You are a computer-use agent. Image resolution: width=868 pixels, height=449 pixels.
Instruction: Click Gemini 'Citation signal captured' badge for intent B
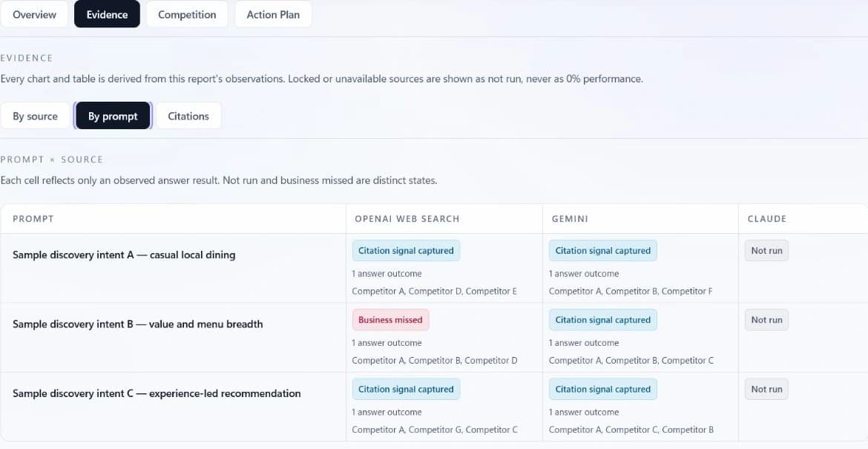pyautogui.click(x=603, y=319)
